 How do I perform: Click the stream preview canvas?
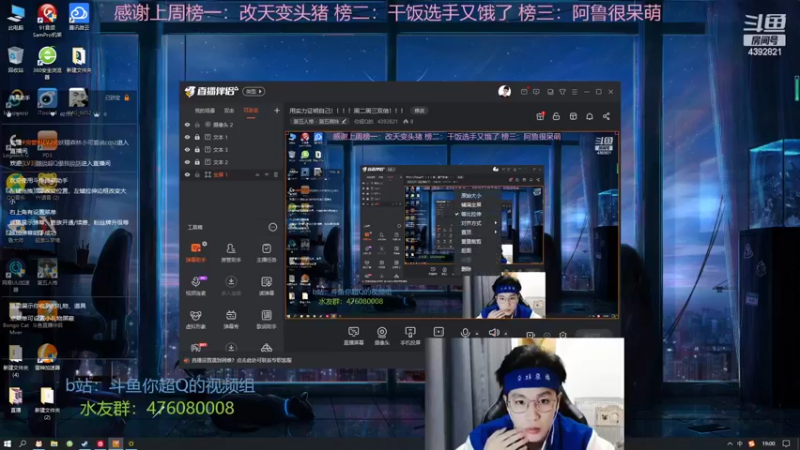452,225
